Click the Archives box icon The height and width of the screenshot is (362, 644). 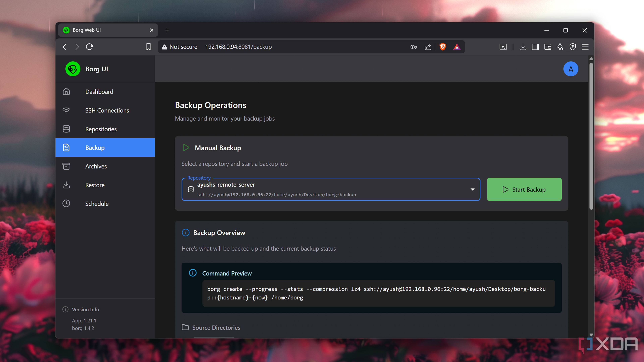[66, 166]
